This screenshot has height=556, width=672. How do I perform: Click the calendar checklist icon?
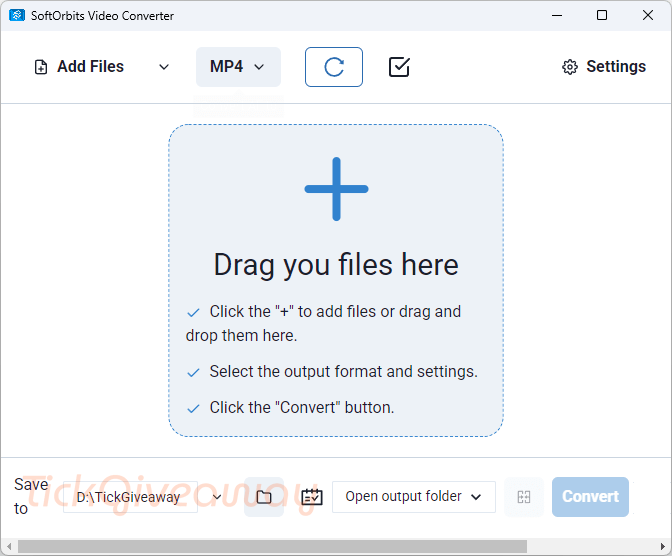[x=312, y=497]
